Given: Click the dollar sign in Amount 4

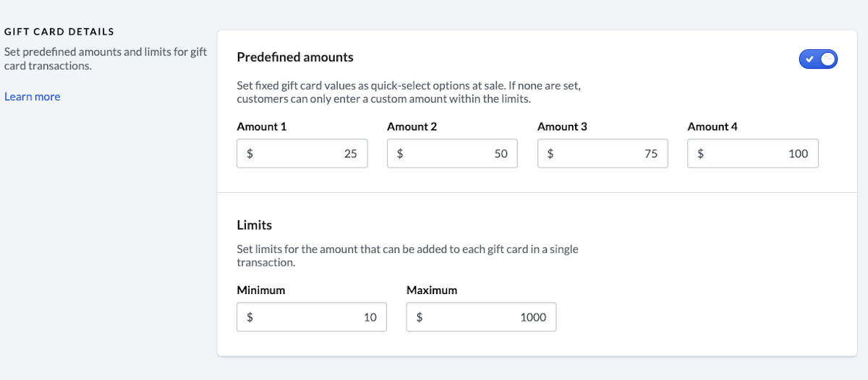Looking at the screenshot, I should [700, 153].
